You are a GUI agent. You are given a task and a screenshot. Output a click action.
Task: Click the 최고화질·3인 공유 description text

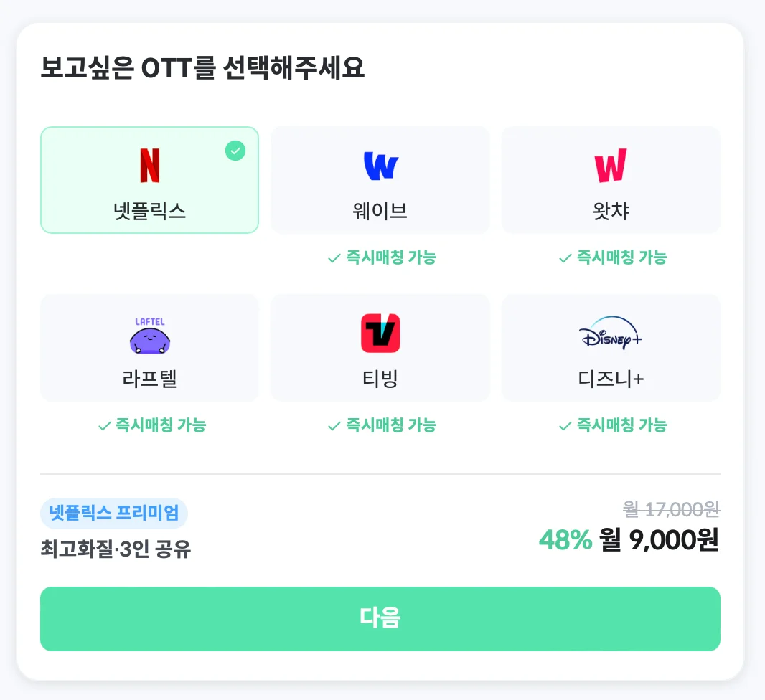[113, 545]
